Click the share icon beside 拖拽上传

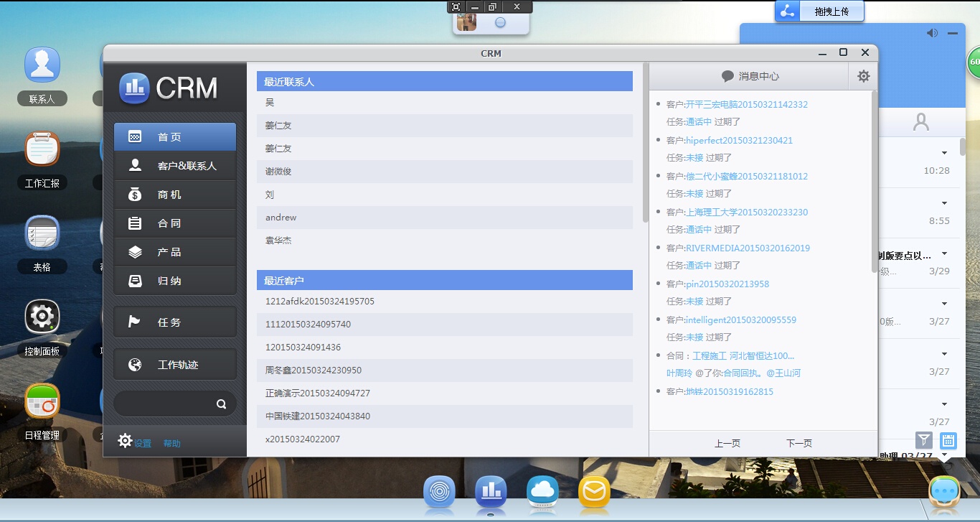(787, 11)
